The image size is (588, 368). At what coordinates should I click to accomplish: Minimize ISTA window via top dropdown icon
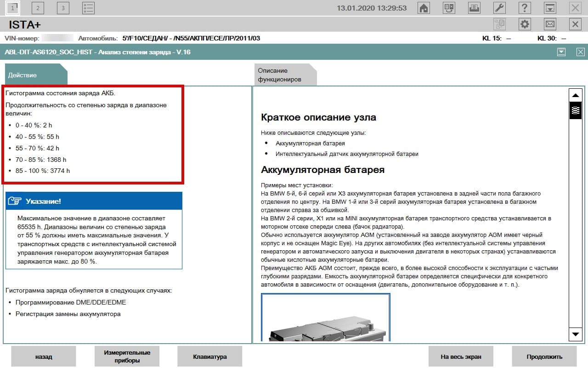(550, 8)
